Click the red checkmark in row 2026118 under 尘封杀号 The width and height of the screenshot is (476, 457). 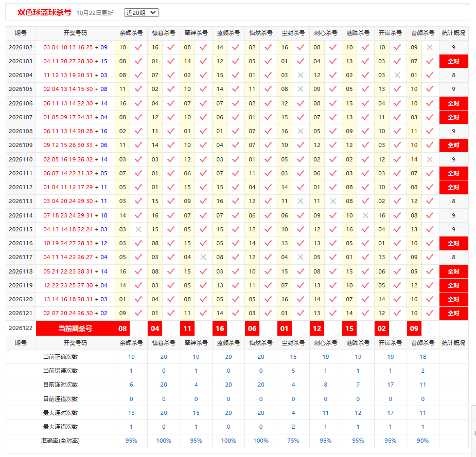[x=300, y=271]
